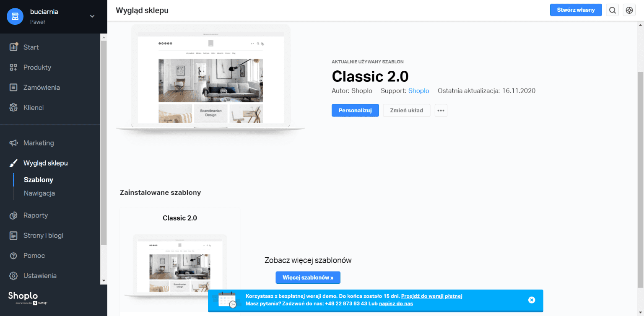644x316 pixels.
Task: Open the three-dots more options menu
Action: tap(441, 111)
